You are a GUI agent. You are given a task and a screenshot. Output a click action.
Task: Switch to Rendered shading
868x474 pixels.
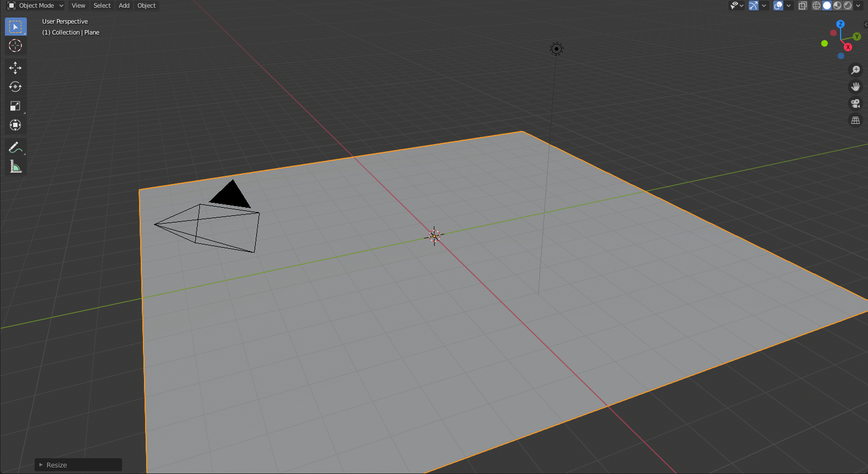848,5
